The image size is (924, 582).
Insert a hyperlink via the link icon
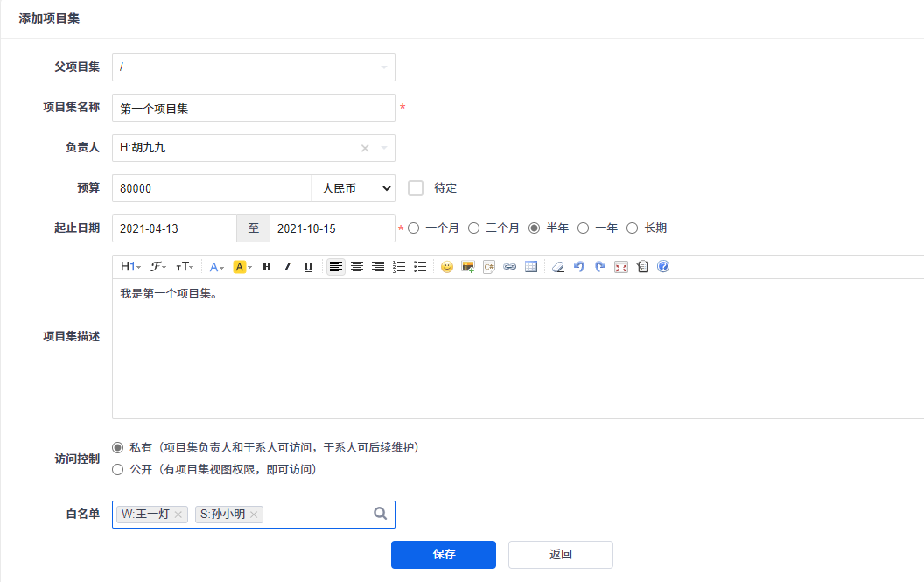pyautogui.click(x=509, y=267)
